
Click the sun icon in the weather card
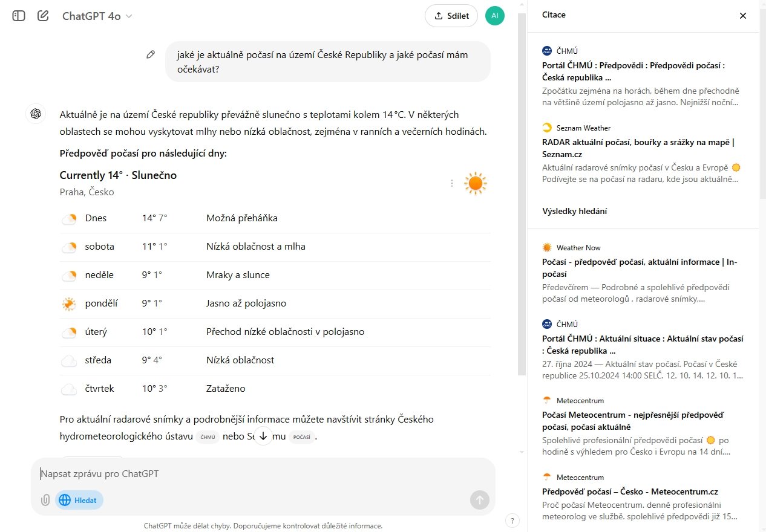[x=476, y=183]
